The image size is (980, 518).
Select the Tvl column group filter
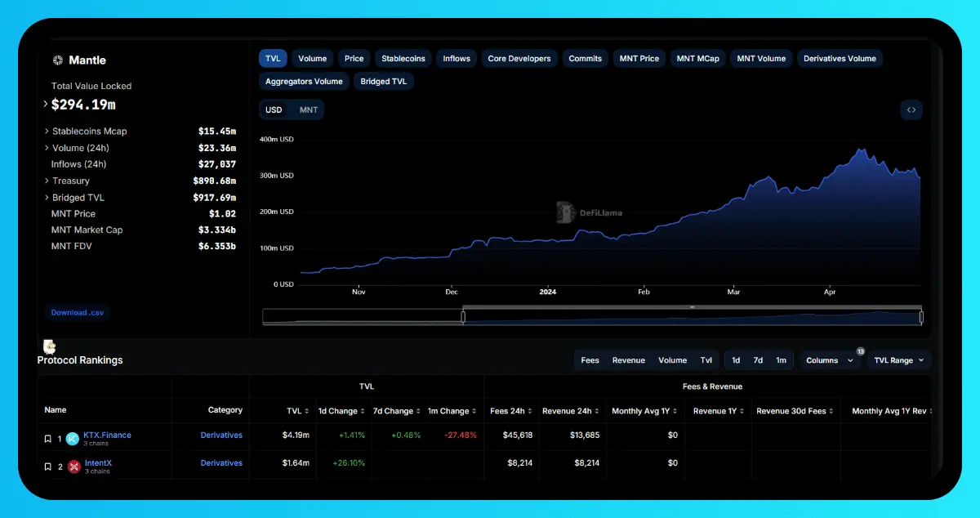706,360
